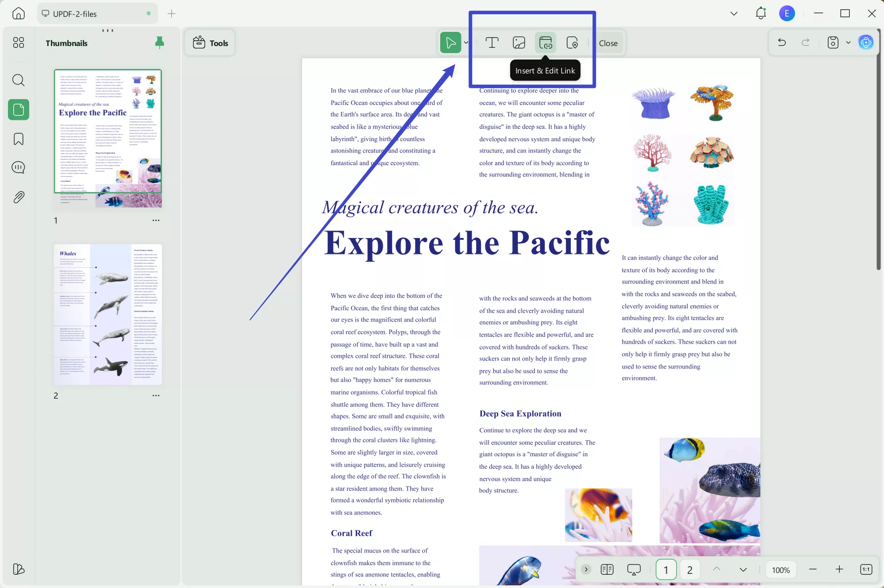Open a new tab with plus

pyautogui.click(x=172, y=14)
